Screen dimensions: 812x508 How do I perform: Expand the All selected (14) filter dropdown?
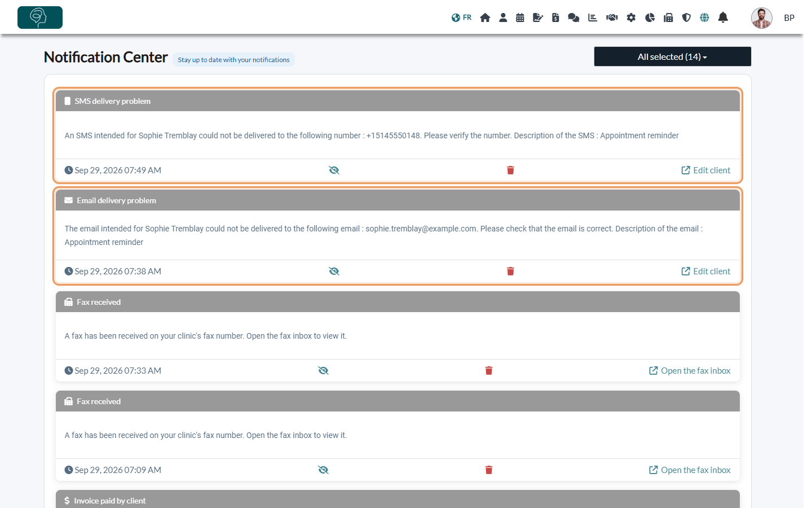(672, 56)
